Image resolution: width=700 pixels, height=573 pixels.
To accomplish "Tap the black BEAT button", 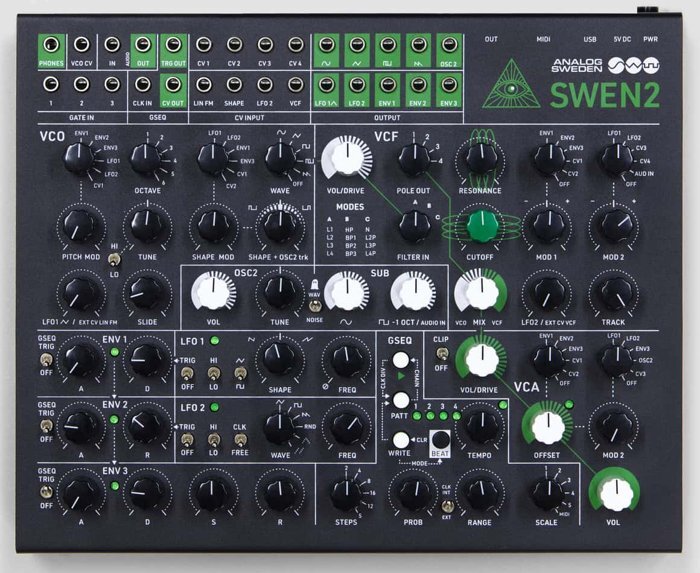I will click(x=440, y=440).
